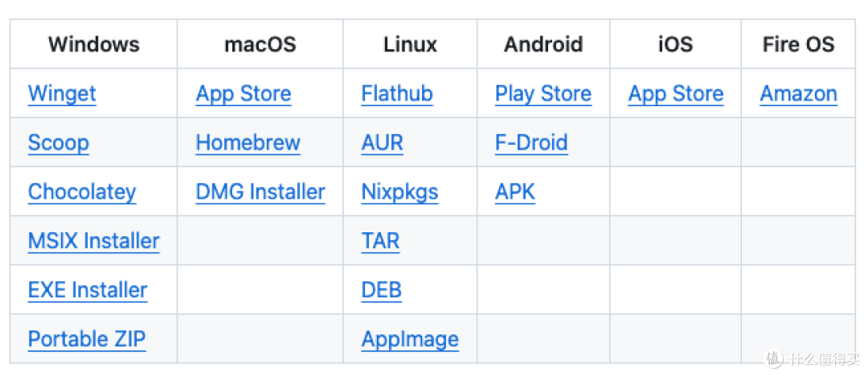Open the Play Store link

tap(543, 93)
